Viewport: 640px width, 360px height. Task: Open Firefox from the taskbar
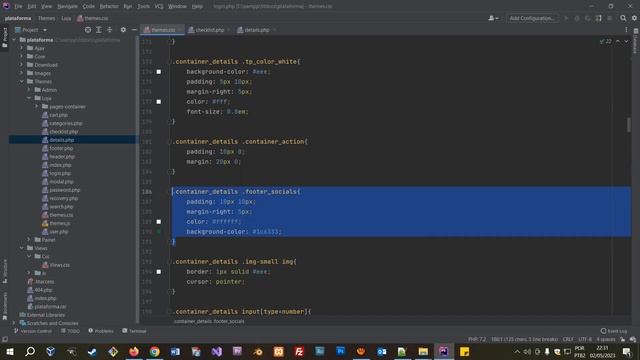click(134, 351)
